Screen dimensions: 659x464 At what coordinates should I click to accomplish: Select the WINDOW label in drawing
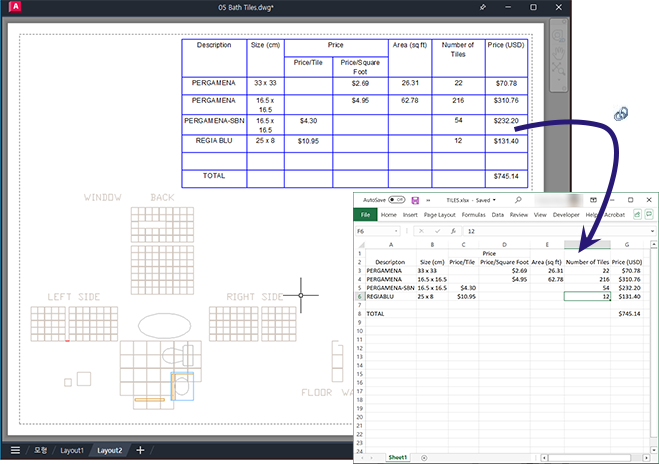click(103, 198)
